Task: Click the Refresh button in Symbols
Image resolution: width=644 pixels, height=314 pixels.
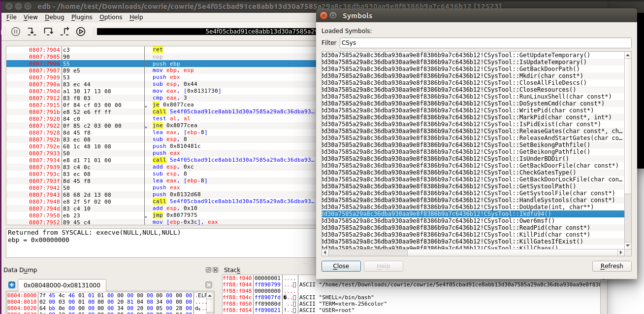Action: tap(612, 266)
